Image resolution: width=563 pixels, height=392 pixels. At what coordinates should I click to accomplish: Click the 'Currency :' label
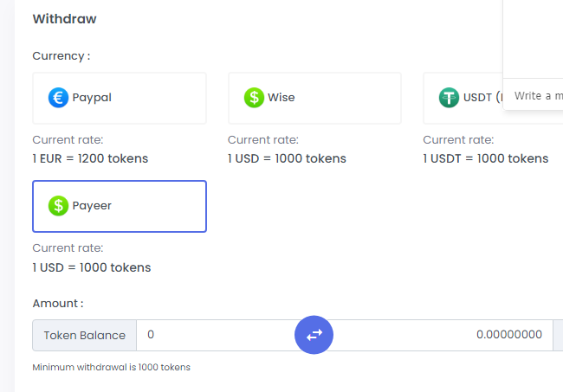click(61, 56)
